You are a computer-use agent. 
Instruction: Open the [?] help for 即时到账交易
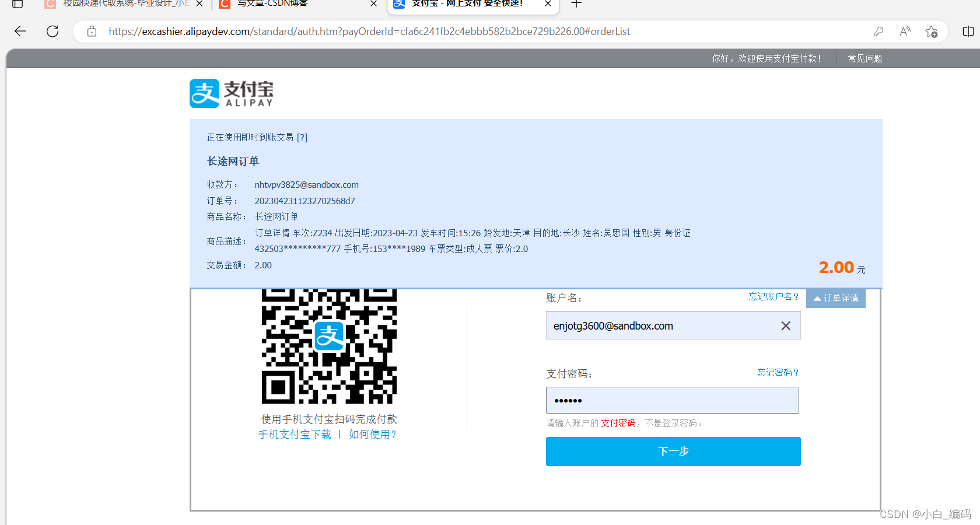tap(302, 138)
